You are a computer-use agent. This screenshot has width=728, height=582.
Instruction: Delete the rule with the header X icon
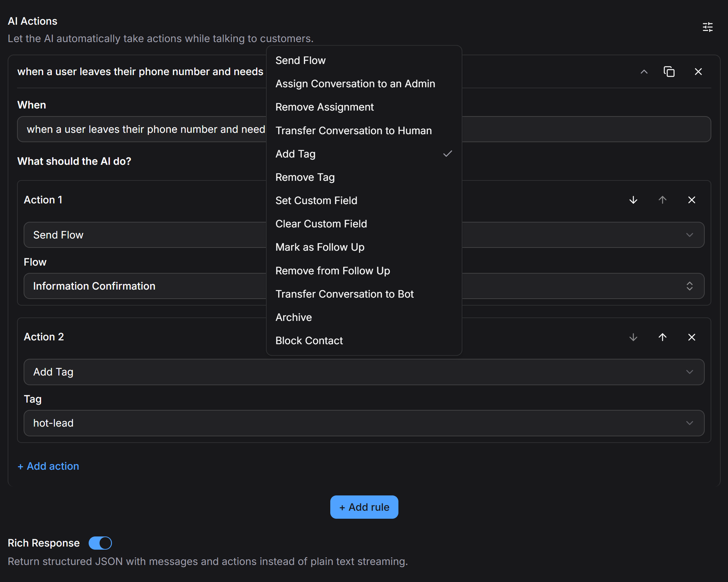(x=698, y=72)
